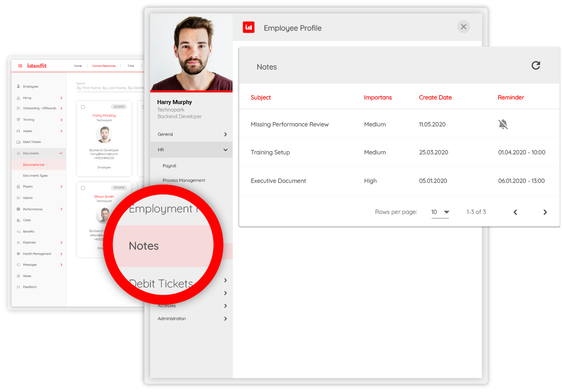
Task: Click the 1-3 of 3 pagination text
Action: click(x=476, y=212)
